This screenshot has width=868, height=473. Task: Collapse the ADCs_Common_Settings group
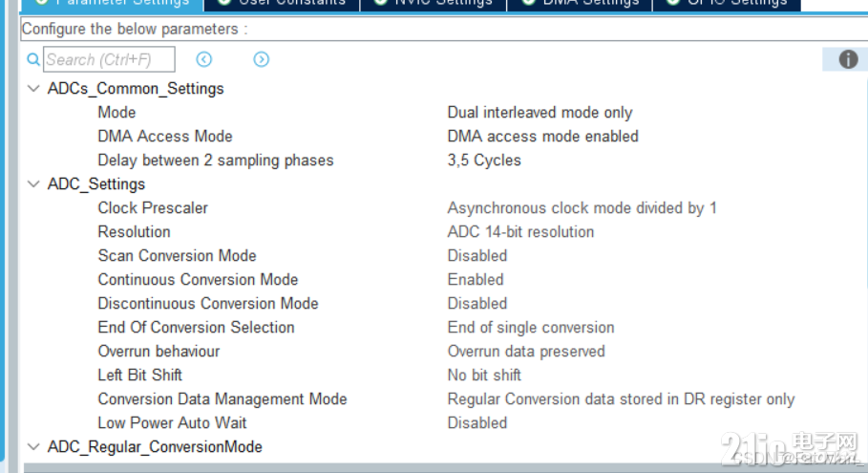point(33,89)
